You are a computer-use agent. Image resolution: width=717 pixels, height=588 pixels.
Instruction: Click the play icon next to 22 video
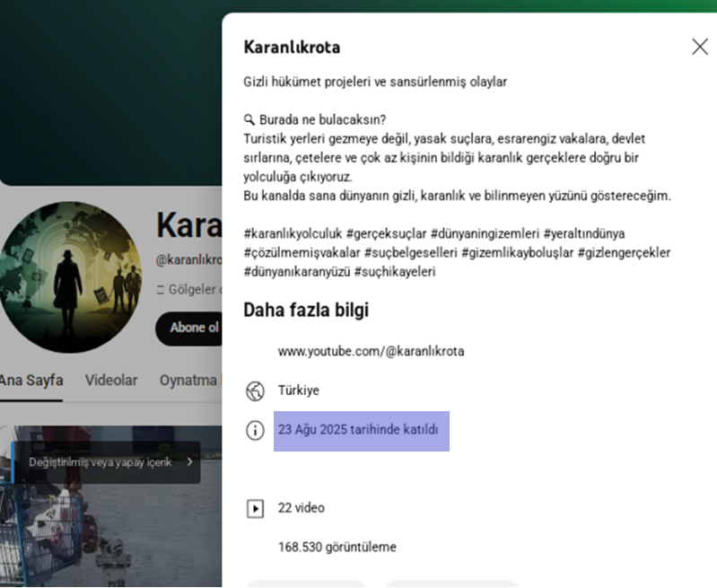click(255, 508)
